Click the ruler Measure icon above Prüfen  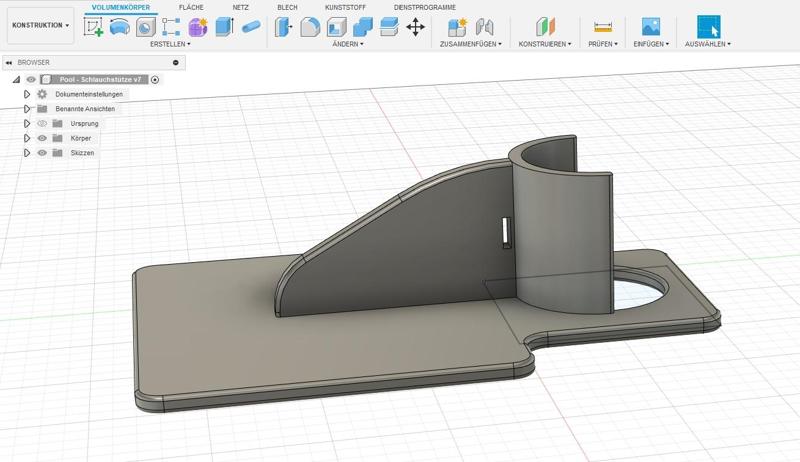602,27
